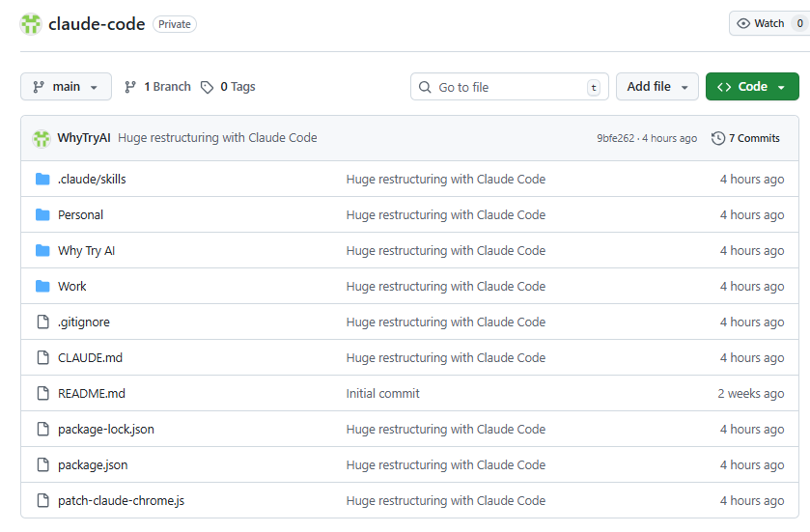This screenshot has height=532, width=810.
Task: Click the .gitignore file icon
Action: 43,322
